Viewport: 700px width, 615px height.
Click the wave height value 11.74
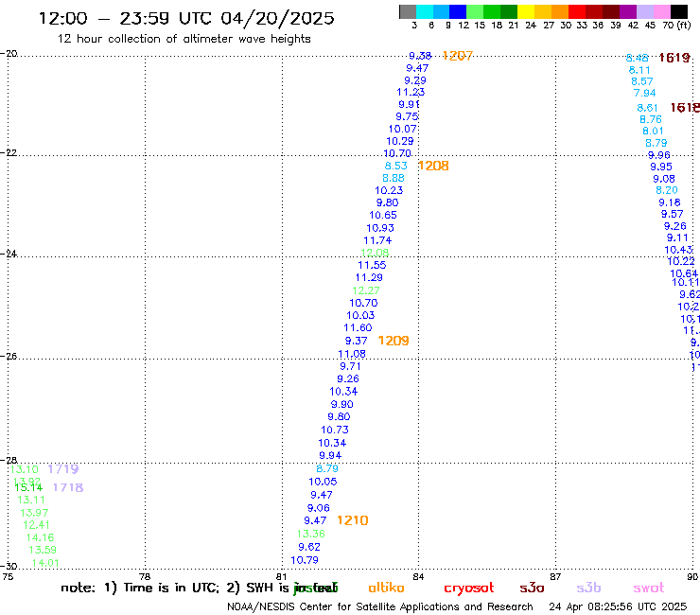[377, 240]
